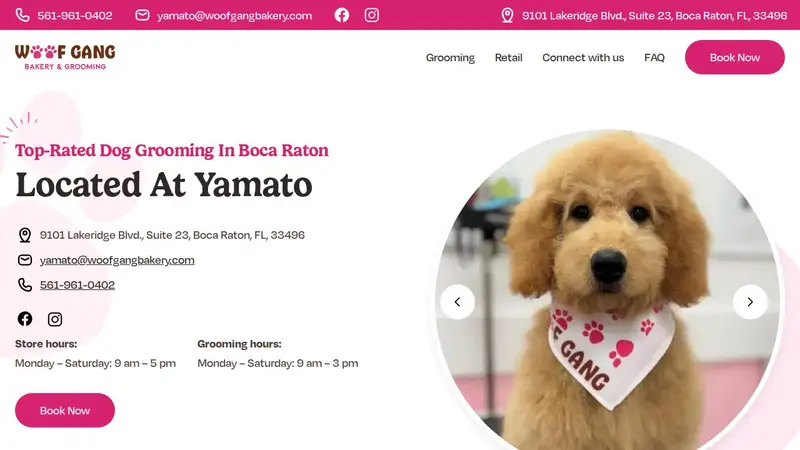
Task: Click the heading Top-Rated Dog Grooming In Boca Raton
Action: coord(172,151)
